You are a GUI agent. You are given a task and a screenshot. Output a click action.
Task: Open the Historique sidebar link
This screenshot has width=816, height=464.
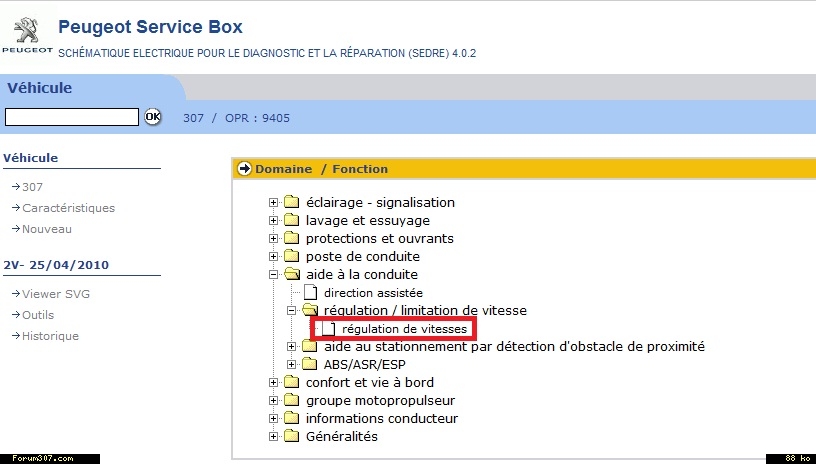(x=50, y=336)
